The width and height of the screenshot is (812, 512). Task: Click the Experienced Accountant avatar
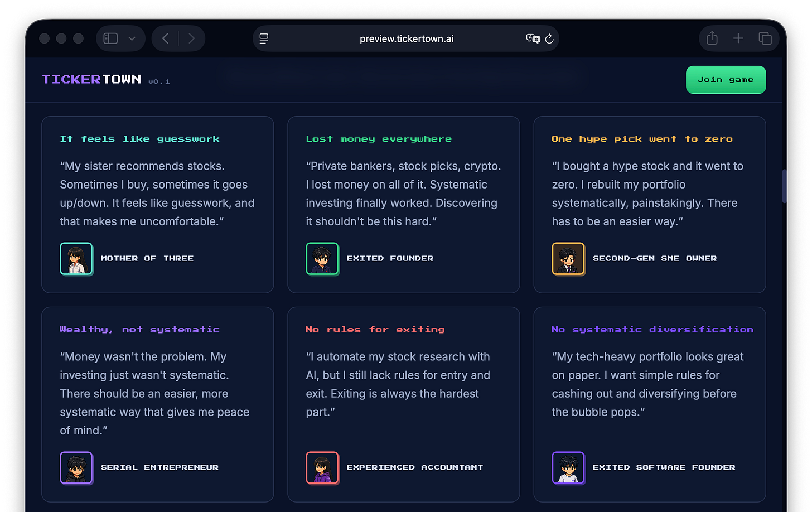tap(322, 468)
